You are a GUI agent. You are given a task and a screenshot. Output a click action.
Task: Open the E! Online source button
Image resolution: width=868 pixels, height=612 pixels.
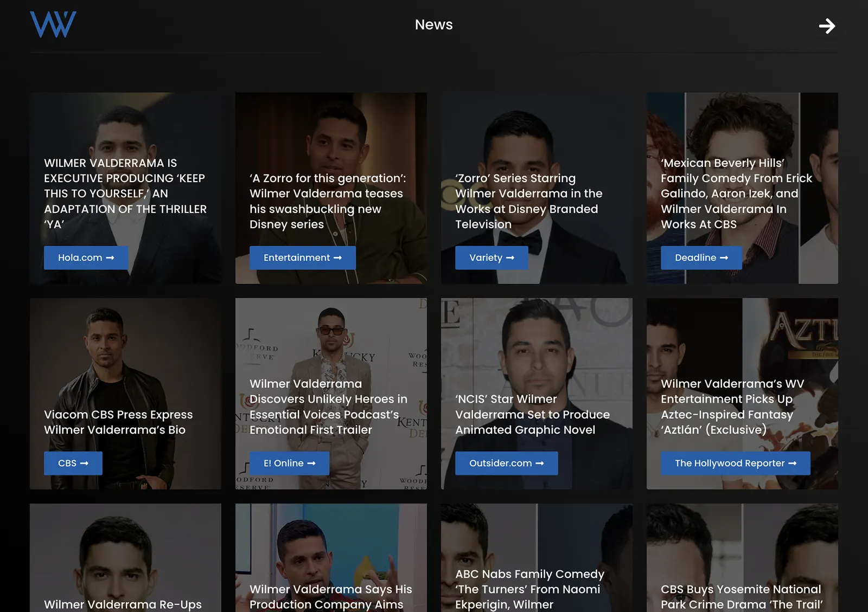coord(289,463)
